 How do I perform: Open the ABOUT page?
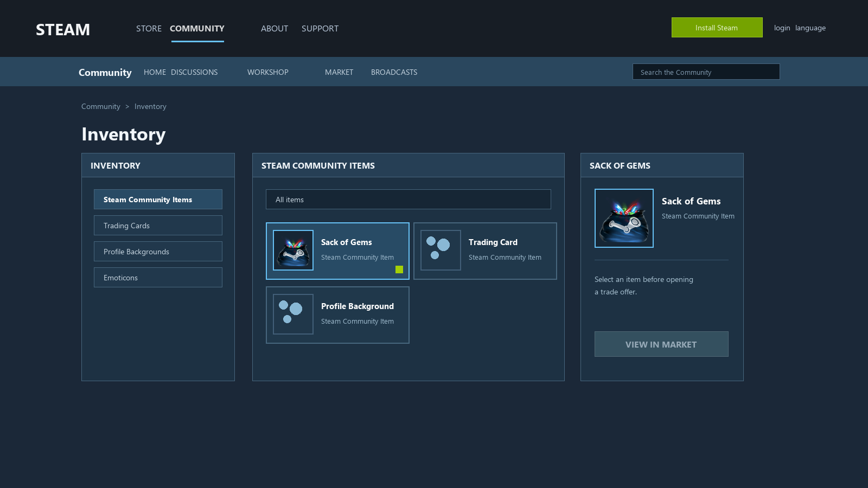point(275,28)
